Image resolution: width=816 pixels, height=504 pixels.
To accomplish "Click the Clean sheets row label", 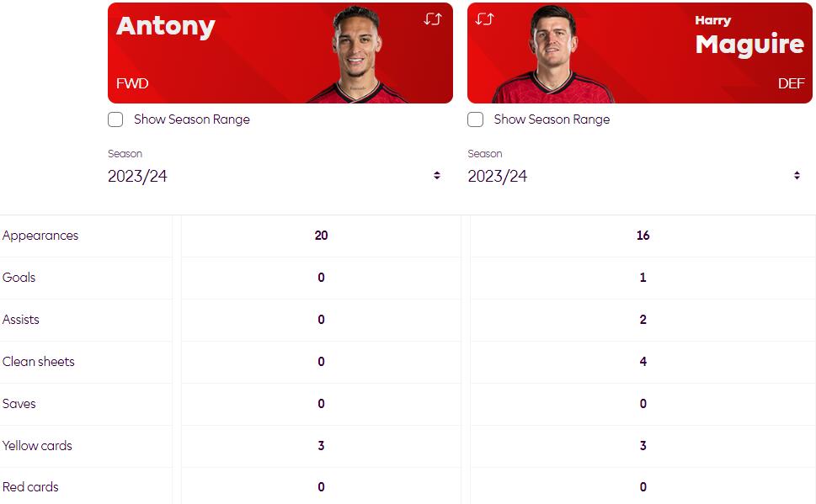I will coord(39,362).
